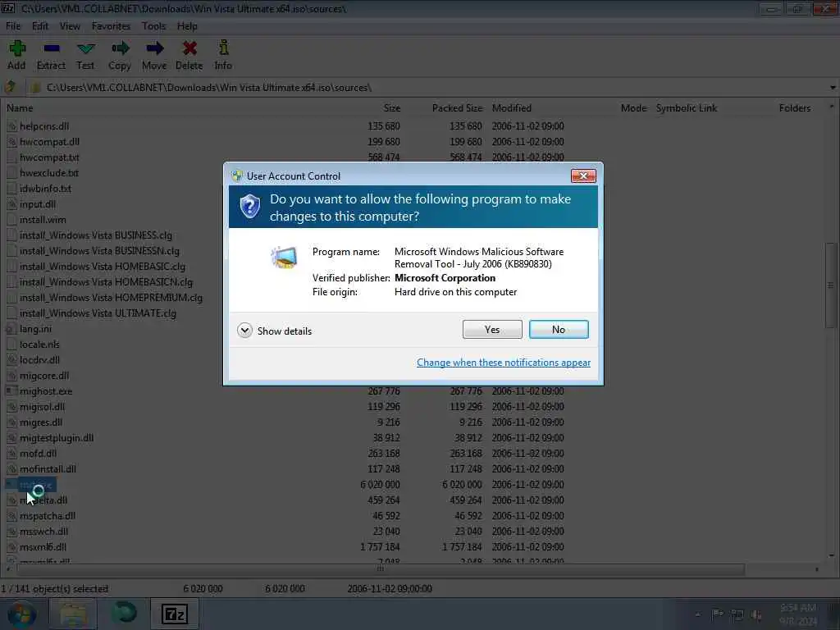Select the file msxml6.dll

(43, 547)
